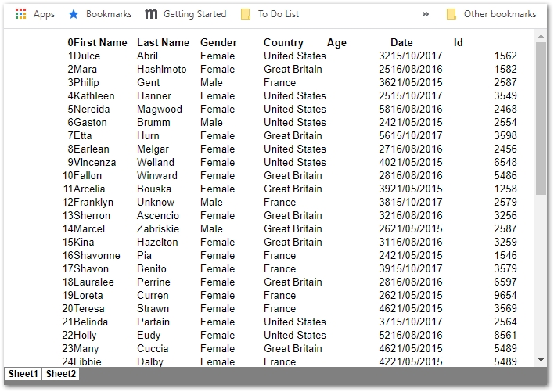This screenshot has height=392, width=554.
Task: Select the First Name header cell
Action: (x=100, y=42)
